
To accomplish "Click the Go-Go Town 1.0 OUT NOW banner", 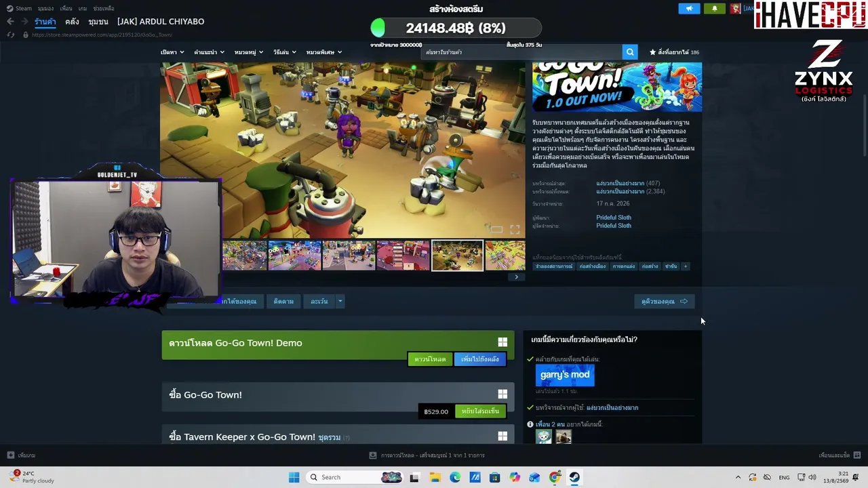I will [x=617, y=86].
